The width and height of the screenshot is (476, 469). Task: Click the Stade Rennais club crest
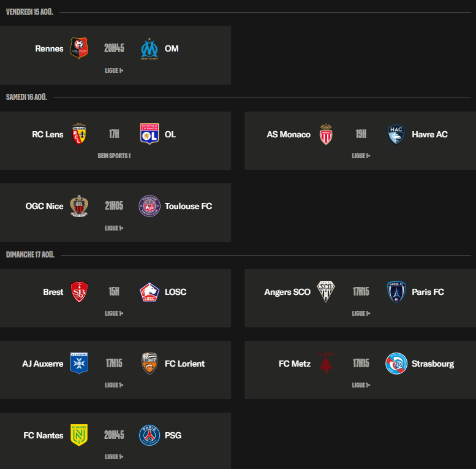tap(79, 48)
